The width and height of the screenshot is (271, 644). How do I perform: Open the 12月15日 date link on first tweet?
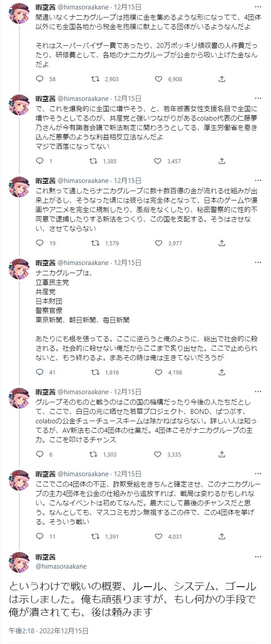127,7
